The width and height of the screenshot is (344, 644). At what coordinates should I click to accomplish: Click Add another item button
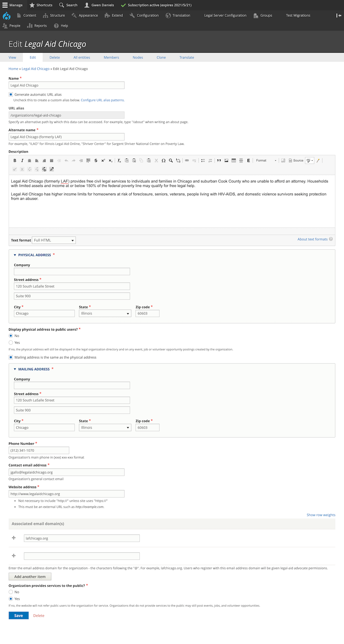[30, 577]
